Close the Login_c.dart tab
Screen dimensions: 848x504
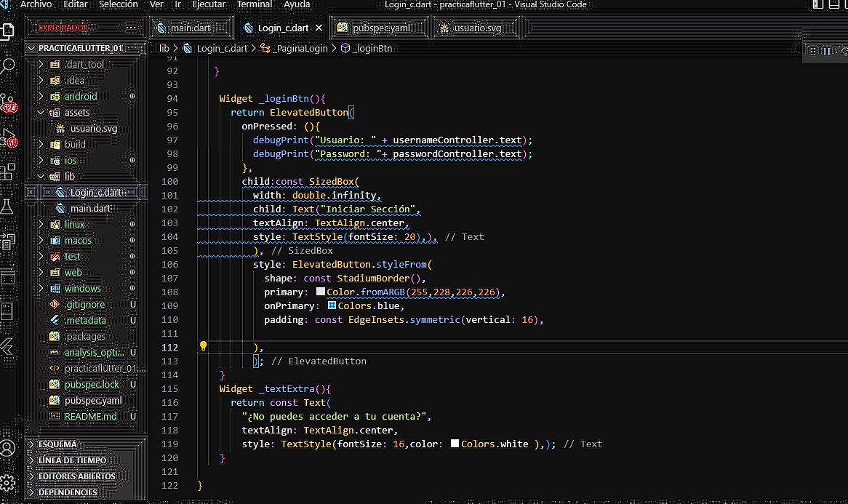tap(319, 28)
